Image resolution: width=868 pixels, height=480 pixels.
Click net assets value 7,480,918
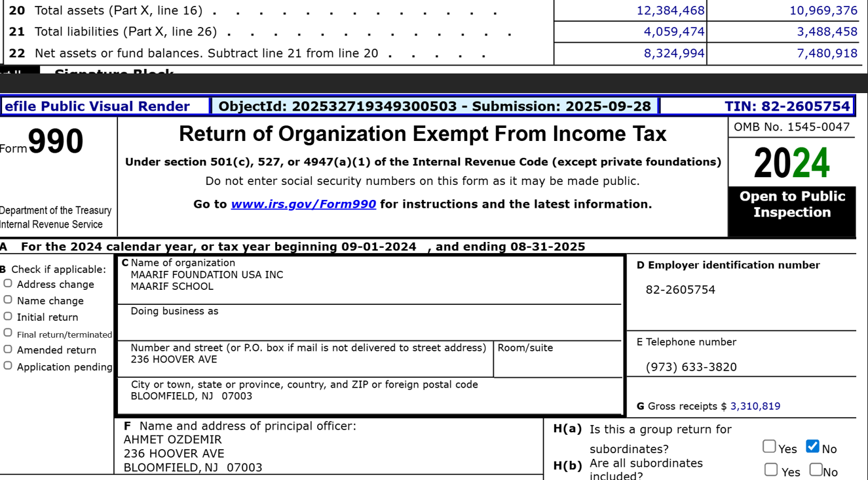(x=827, y=53)
